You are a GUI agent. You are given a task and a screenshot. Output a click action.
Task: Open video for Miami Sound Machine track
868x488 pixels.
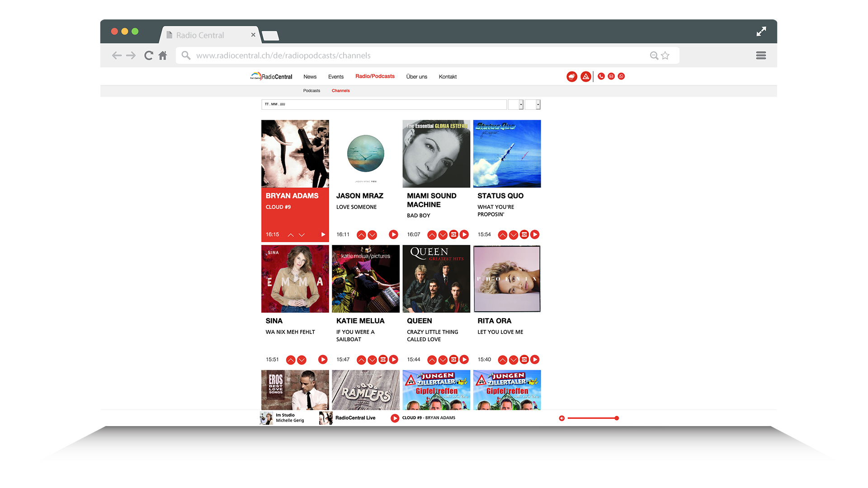(x=453, y=235)
